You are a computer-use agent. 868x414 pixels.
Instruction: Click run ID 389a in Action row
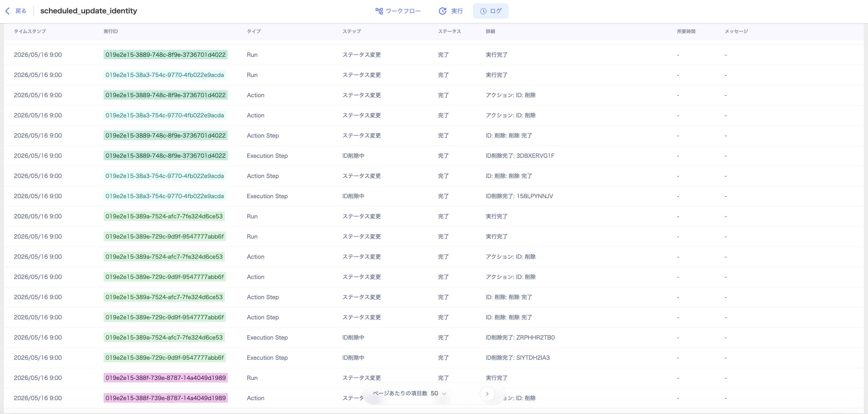[164, 257]
